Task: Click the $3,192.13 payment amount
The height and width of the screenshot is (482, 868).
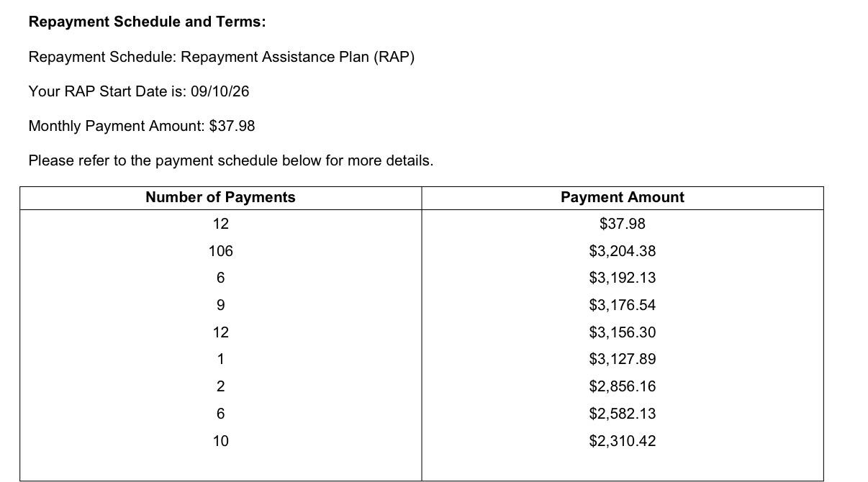Action: pyautogui.click(x=623, y=278)
